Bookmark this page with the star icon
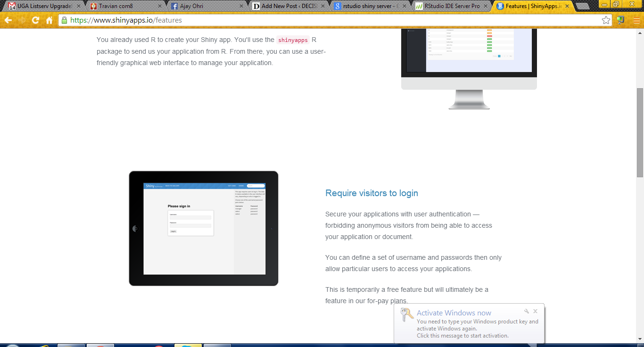The image size is (644, 347). [606, 20]
